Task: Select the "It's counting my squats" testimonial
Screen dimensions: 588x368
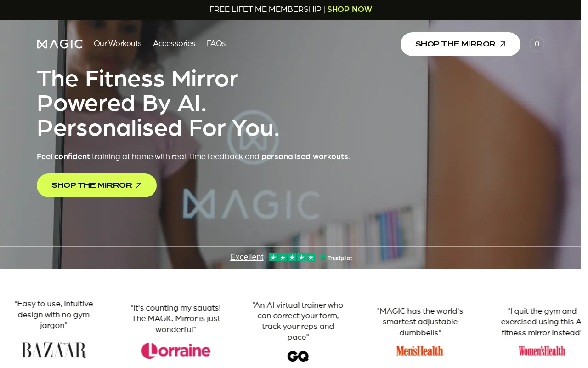Action: pos(176,319)
